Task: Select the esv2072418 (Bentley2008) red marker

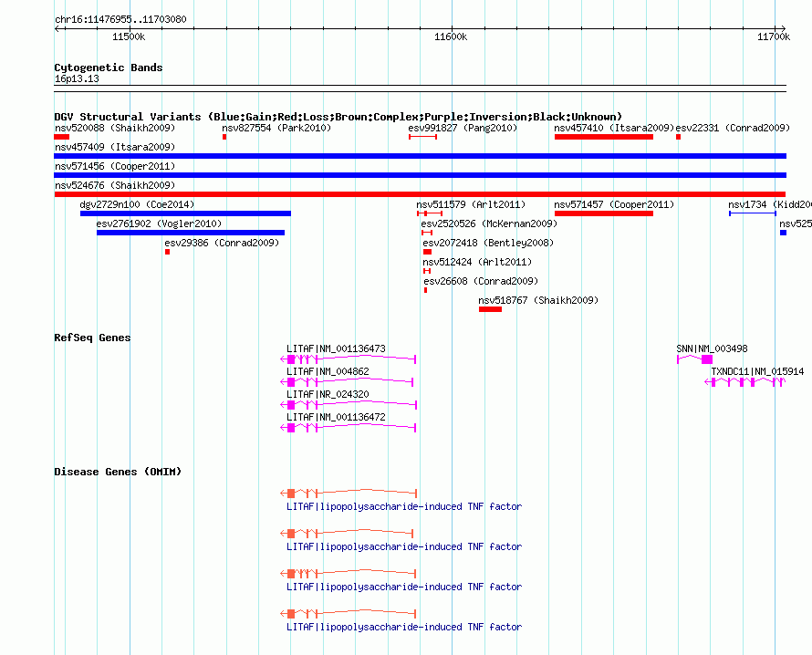Action: click(427, 252)
